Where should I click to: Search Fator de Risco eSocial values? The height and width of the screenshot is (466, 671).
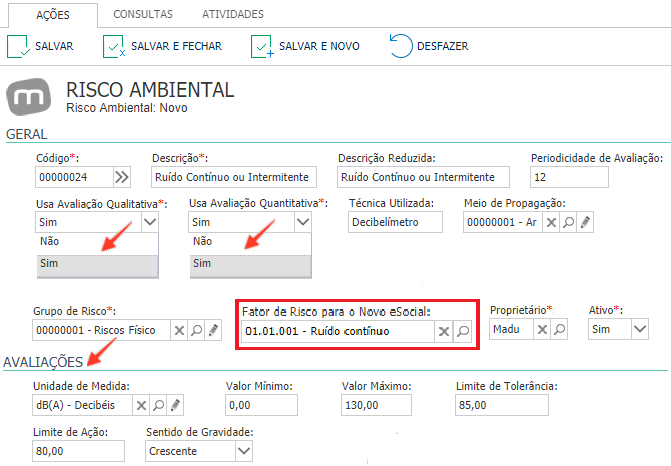tap(463, 331)
